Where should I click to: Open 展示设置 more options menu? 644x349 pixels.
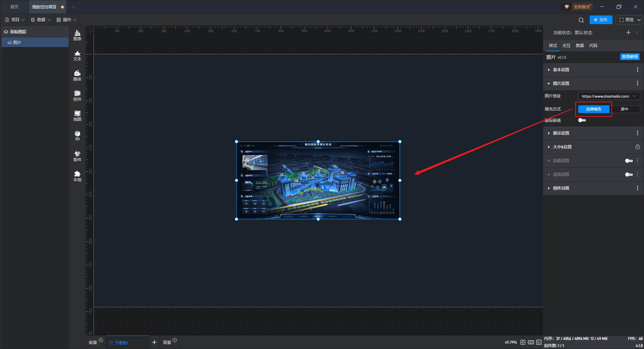637,133
